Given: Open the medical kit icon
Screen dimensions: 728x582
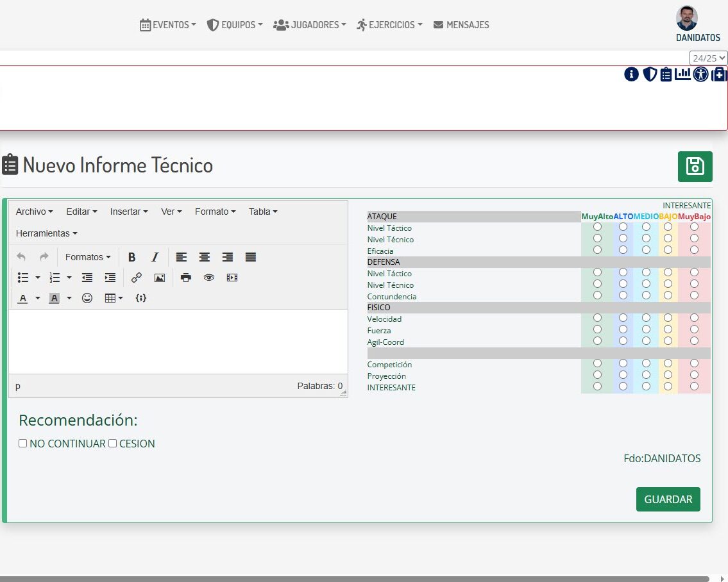Looking at the screenshot, I should pos(720,74).
